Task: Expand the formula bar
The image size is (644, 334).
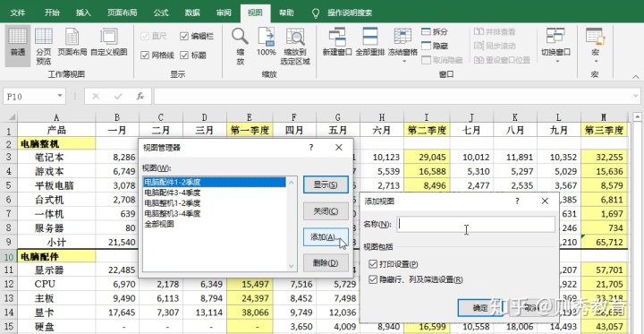Action: coord(636,96)
